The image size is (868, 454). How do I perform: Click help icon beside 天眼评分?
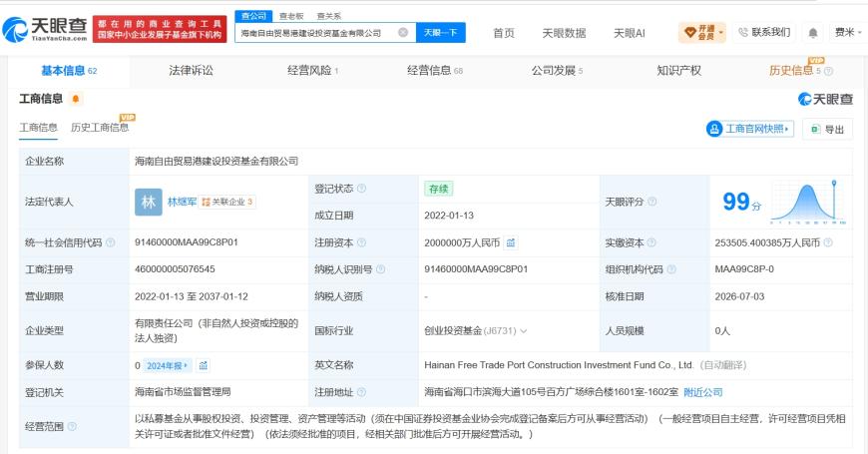pos(652,202)
